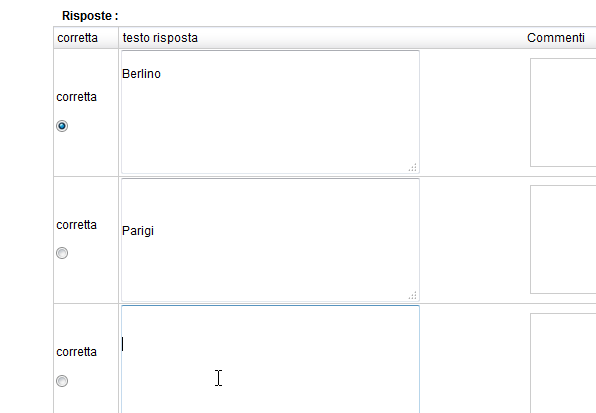Mark Parigi as the correct answer
596x413 pixels.
point(62,253)
